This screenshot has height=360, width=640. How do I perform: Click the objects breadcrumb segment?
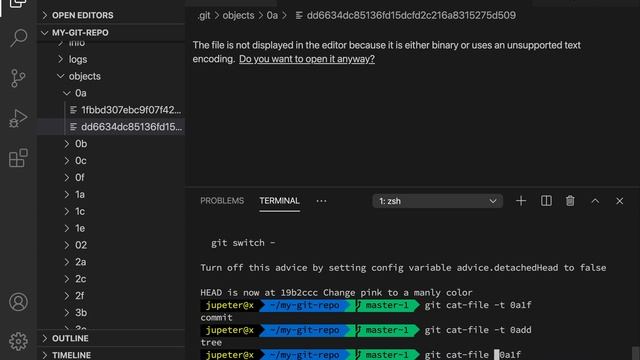(238, 16)
